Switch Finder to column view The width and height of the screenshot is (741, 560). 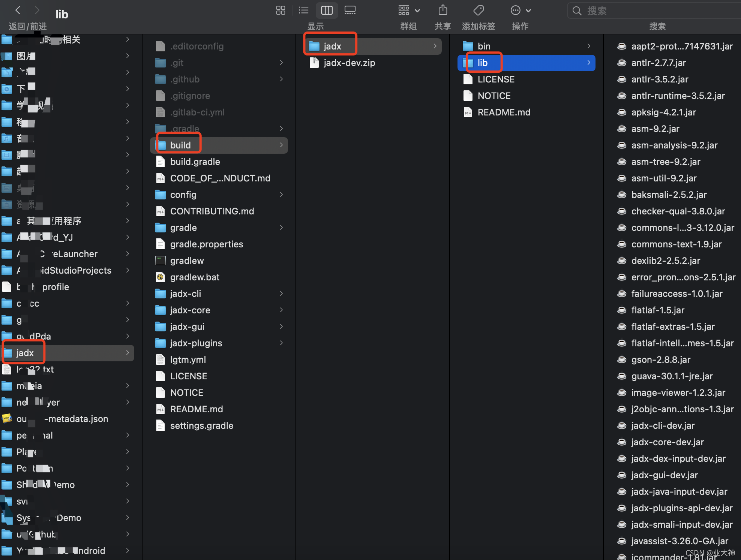(327, 10)
